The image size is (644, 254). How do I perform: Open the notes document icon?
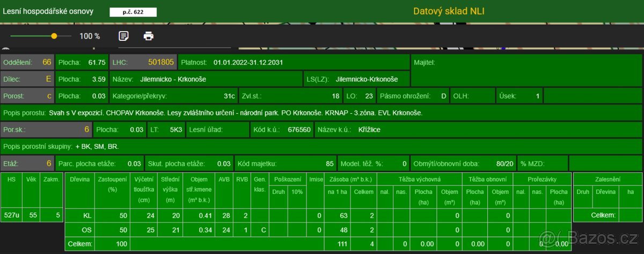[123, 37]
